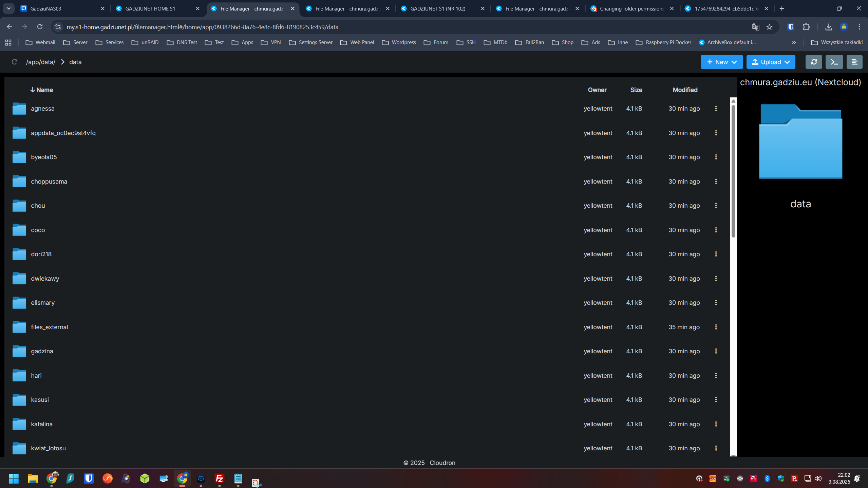
Task: Toggle the side panel lines icon
Action: (854, 62)
